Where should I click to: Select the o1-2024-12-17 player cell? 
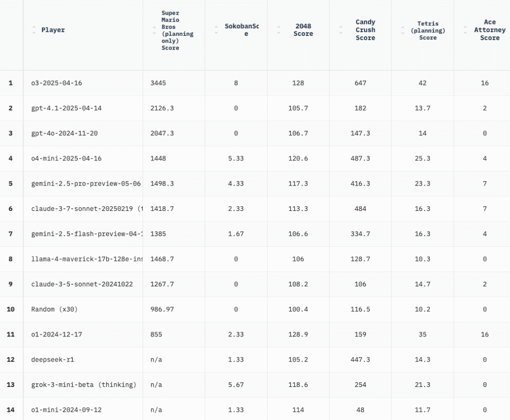pyautogui.click(x=83, y=335)
